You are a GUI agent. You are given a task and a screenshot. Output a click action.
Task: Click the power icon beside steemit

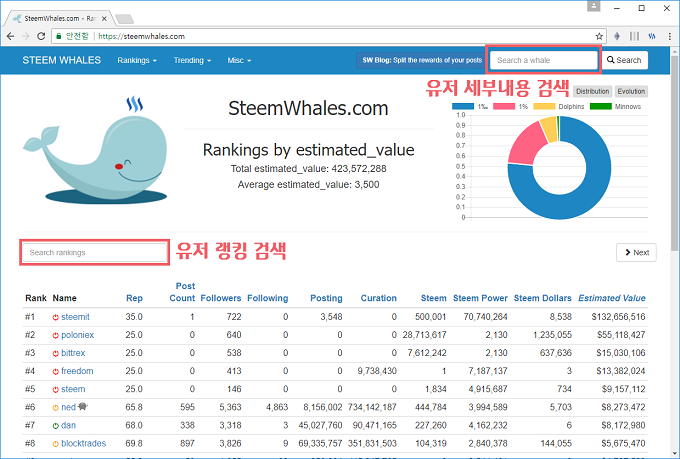click(56, 317)
